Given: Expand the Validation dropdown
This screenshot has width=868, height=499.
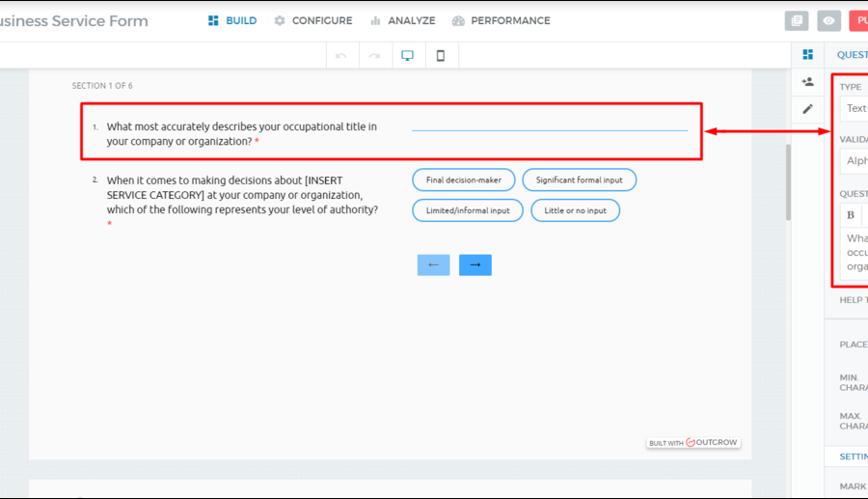Looking at the screenshot, I should 854,161.
